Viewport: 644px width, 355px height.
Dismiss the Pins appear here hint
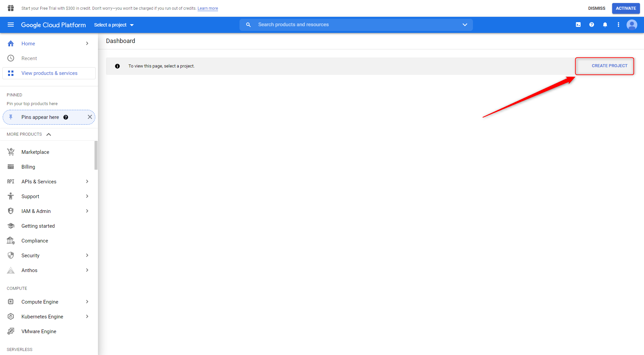coord(90,117)
